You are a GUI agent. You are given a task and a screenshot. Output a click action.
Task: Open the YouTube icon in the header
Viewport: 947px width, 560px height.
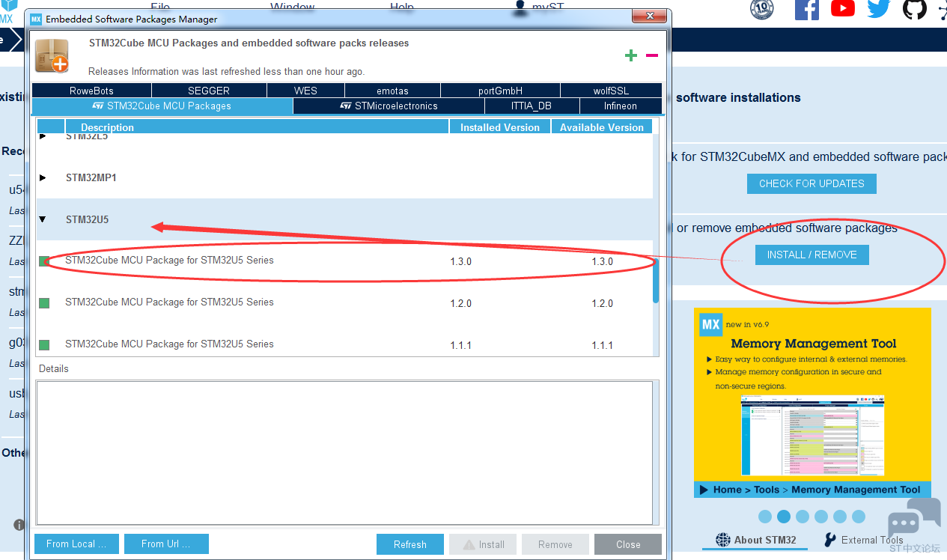[843, 8]
